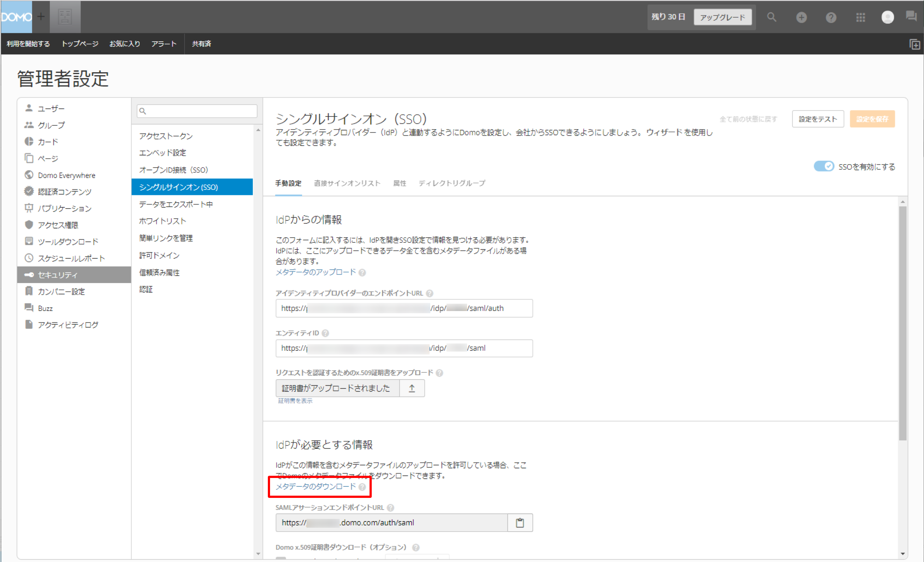Open ホワイトリスト in the security menu

click(192, 221)
